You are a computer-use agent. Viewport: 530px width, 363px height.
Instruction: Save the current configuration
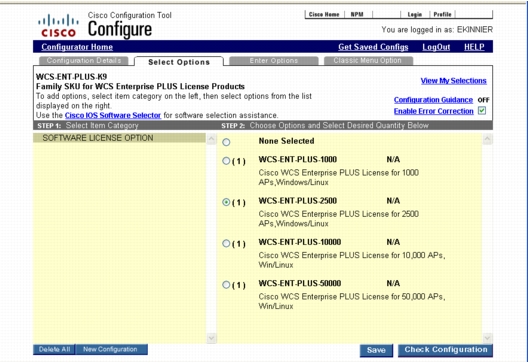pos(376,350)
